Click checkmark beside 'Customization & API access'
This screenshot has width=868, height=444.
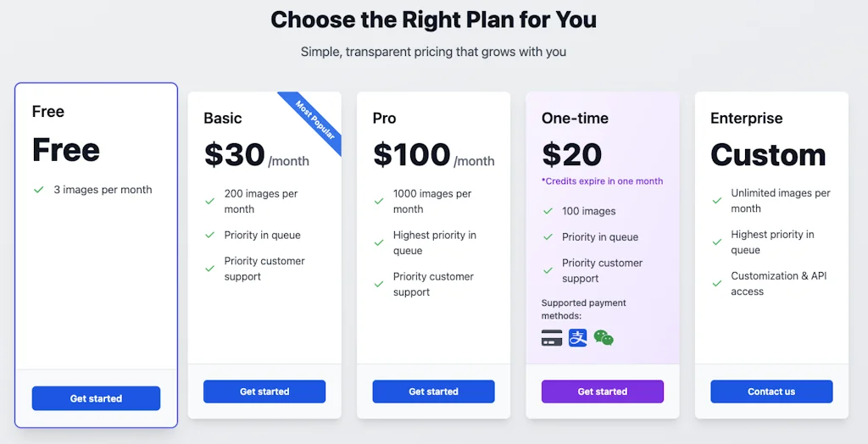(717, 283)
